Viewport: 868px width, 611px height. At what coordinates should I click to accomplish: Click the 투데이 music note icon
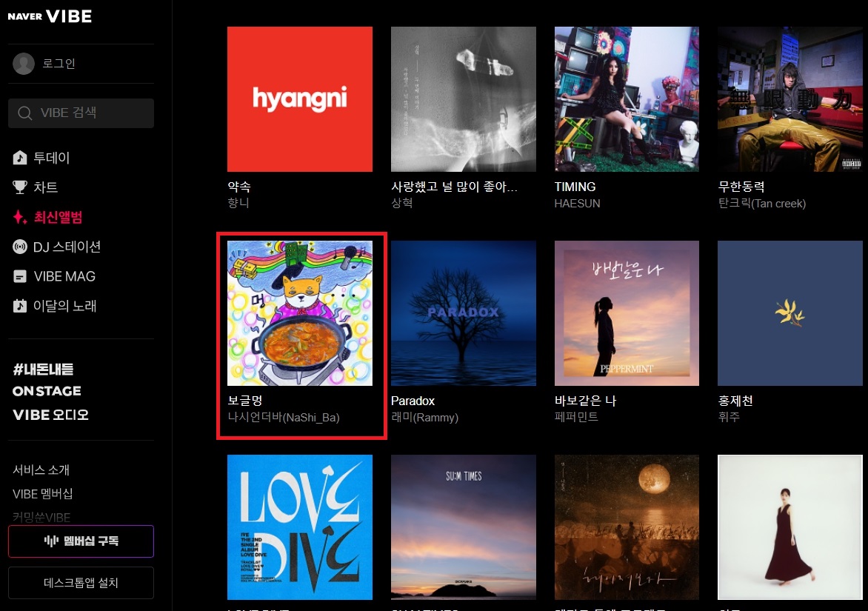tap(20, 158)
